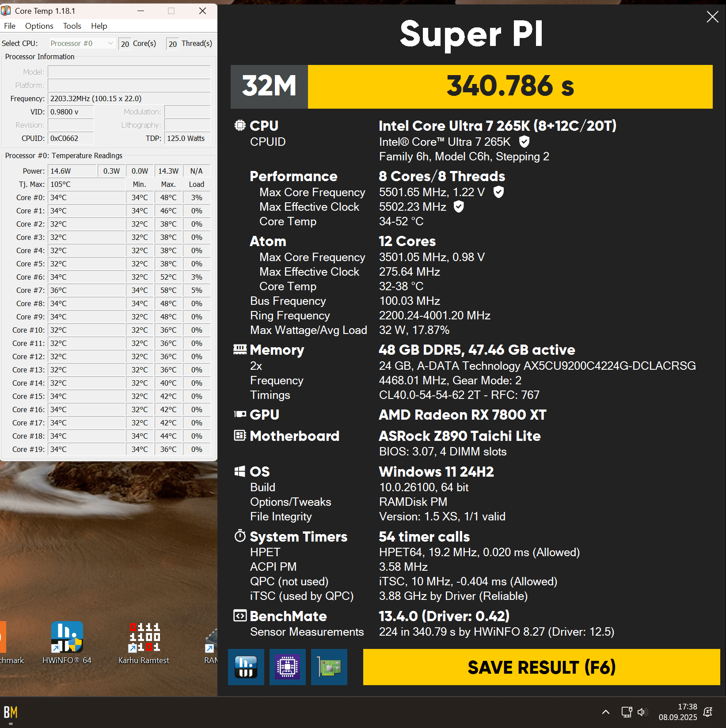Click the CPUID field showing 0xC0662
The width and height of the screenshot is (726, 728).
click(x=71, y=138)
